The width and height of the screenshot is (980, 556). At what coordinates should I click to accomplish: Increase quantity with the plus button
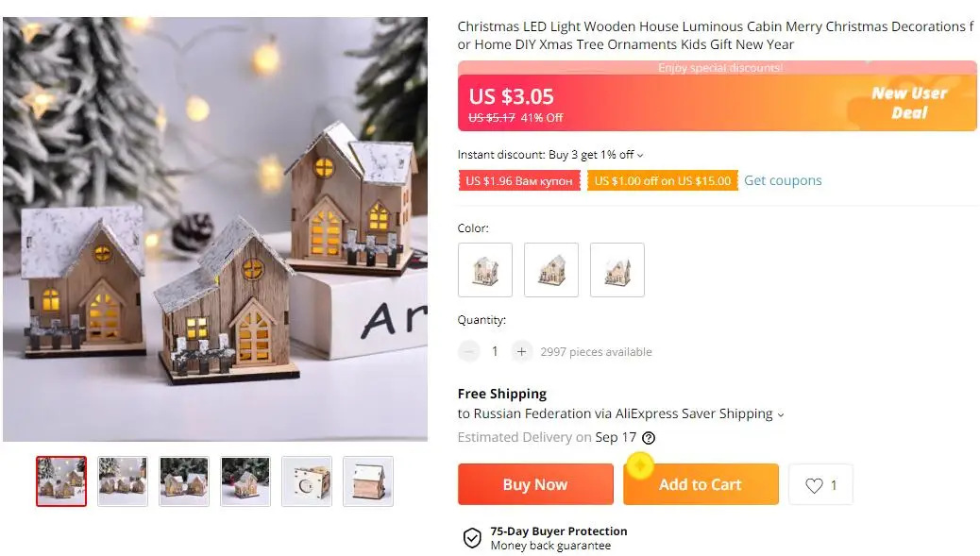click(x=521, y=352)
